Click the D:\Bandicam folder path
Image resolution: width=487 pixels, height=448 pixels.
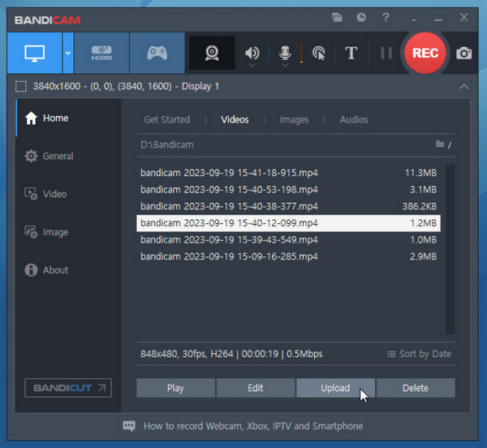(167, 144)
